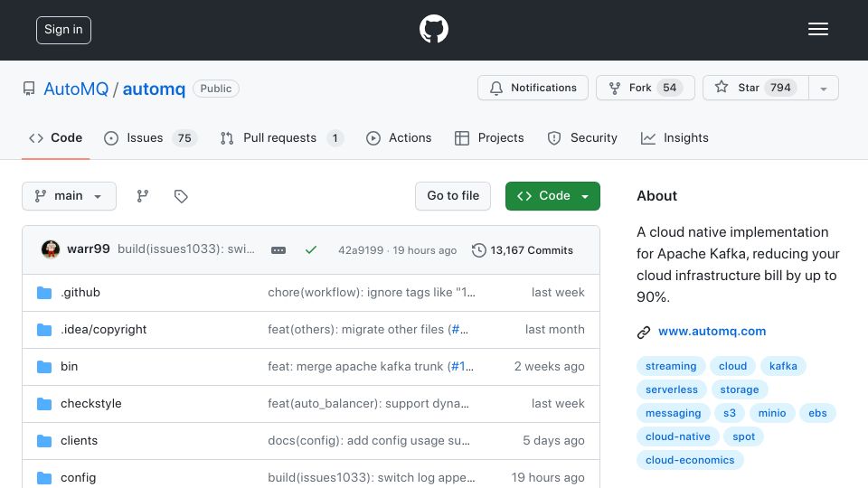Select the cloud-native topic tag
868x488 pixels.
677,436
